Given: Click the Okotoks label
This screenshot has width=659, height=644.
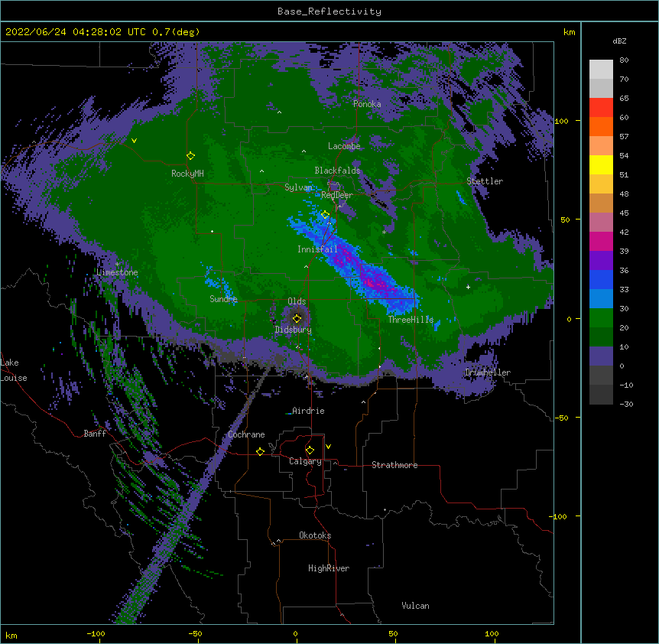Looking at the screenshot, I should (x=315, y=535).
